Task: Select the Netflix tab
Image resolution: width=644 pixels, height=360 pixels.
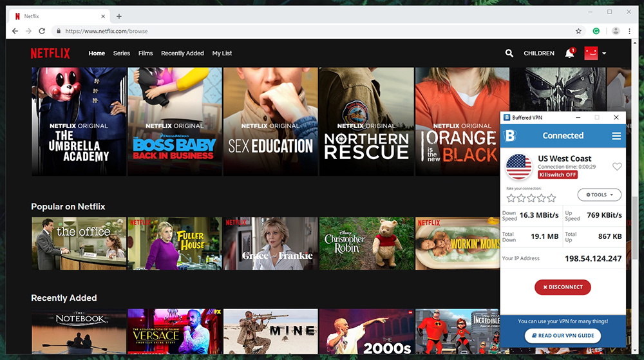Action: (59, 16)
